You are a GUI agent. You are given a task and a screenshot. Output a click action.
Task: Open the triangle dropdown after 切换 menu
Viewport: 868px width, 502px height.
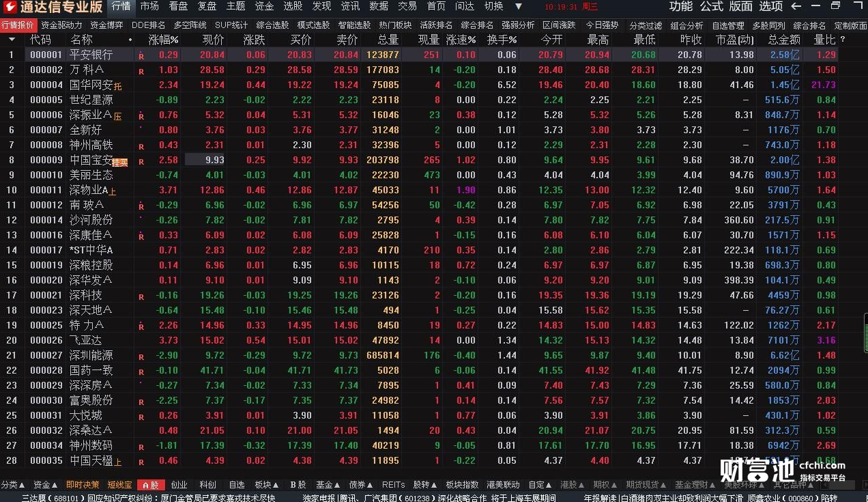click(518, 6)
